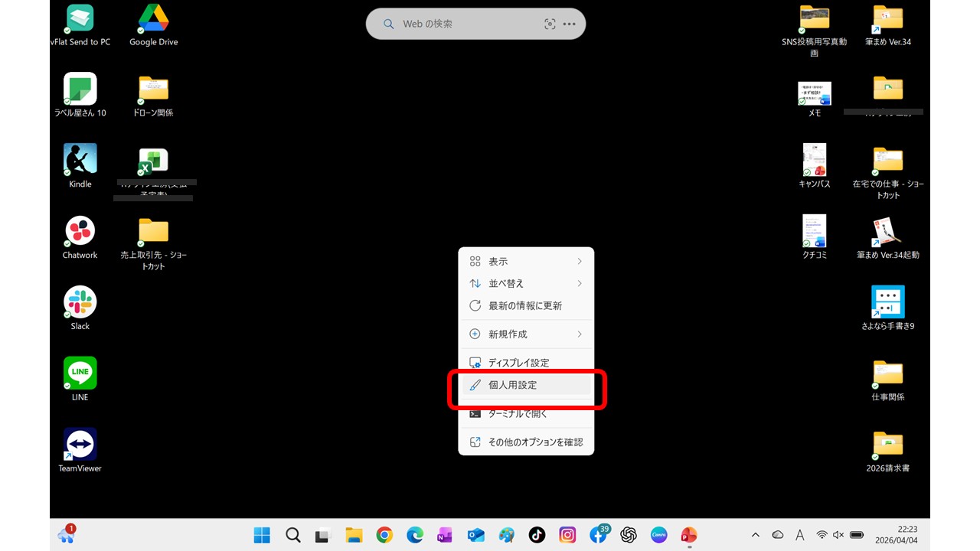Select the Kindle desktop icon
This screenshot has width=980, height=551.
click(80, 161)
